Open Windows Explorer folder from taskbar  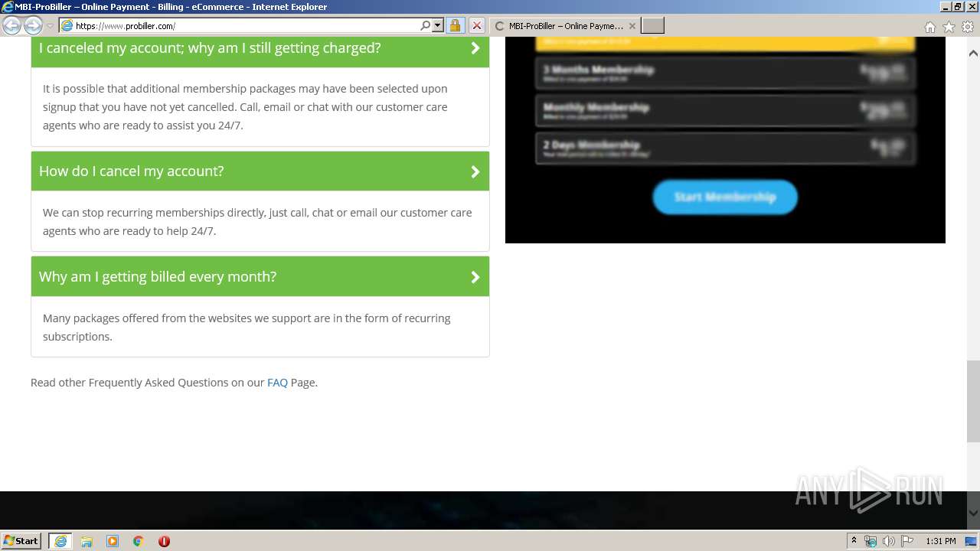click(87, 541)
